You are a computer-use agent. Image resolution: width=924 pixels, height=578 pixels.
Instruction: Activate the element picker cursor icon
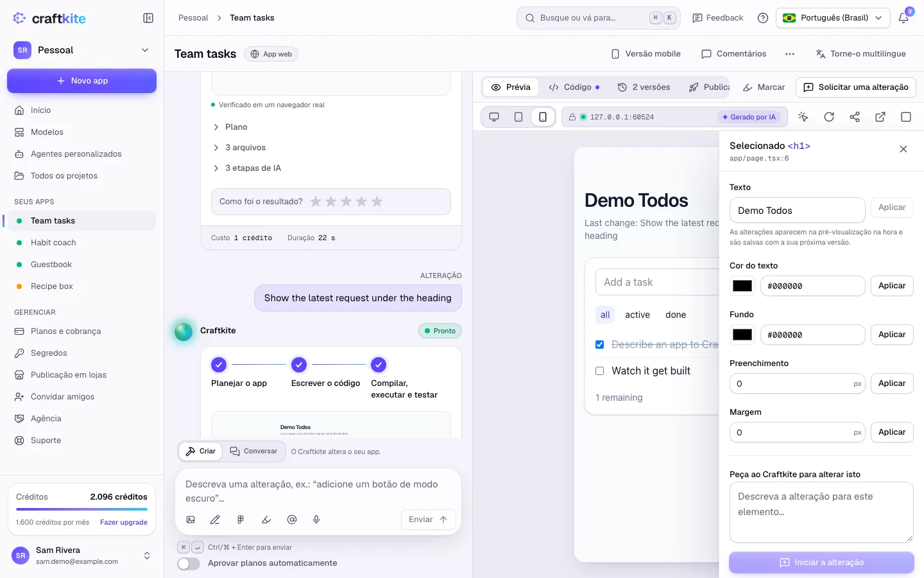tap(803, 117)
